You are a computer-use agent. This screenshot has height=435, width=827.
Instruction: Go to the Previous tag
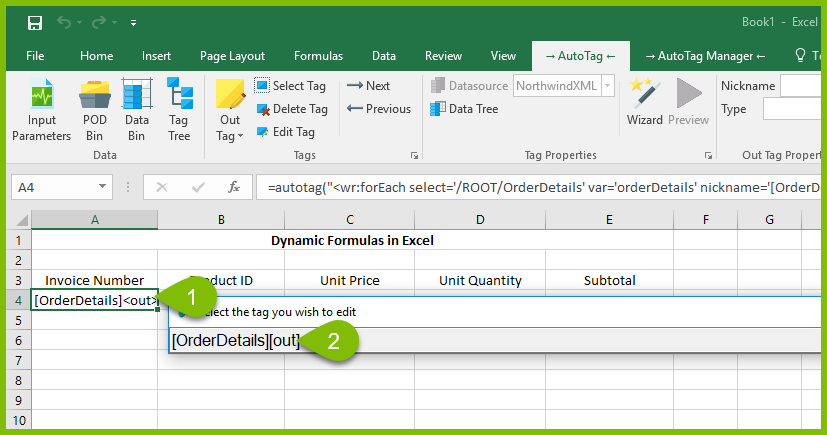coord(379,109)
